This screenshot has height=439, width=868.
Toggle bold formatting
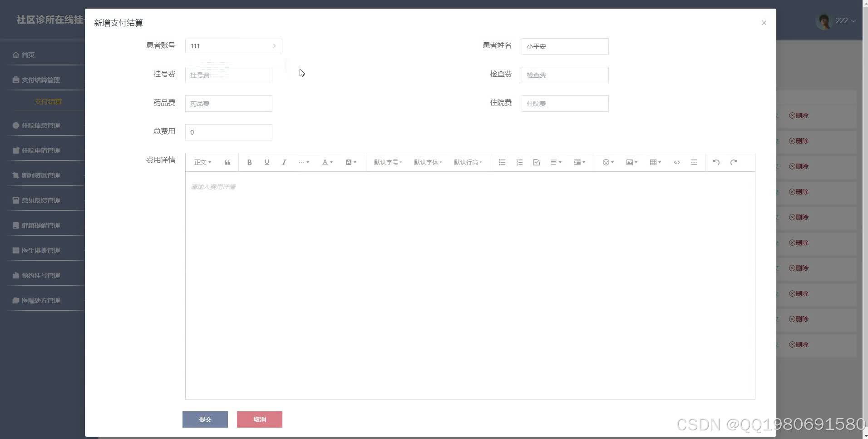coord(249,162)
